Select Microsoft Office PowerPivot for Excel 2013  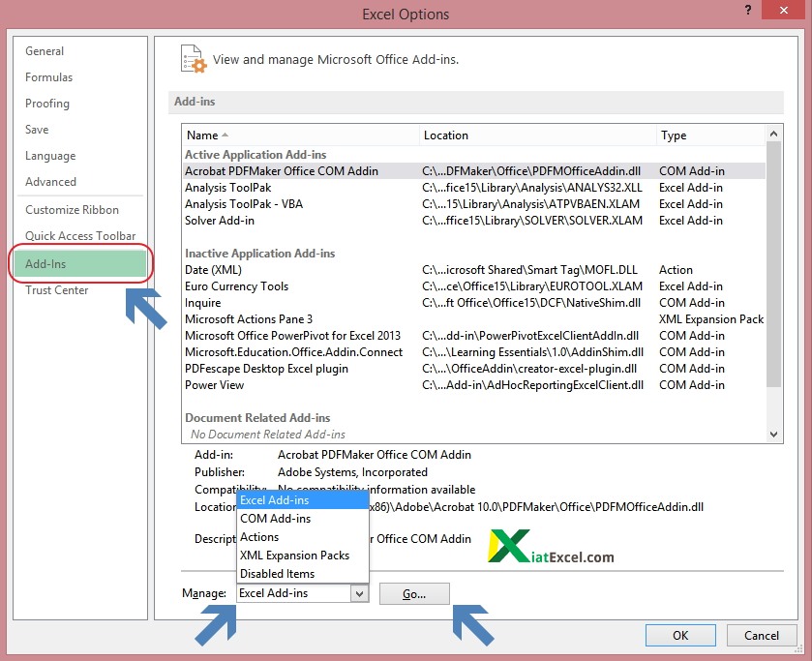474,336
